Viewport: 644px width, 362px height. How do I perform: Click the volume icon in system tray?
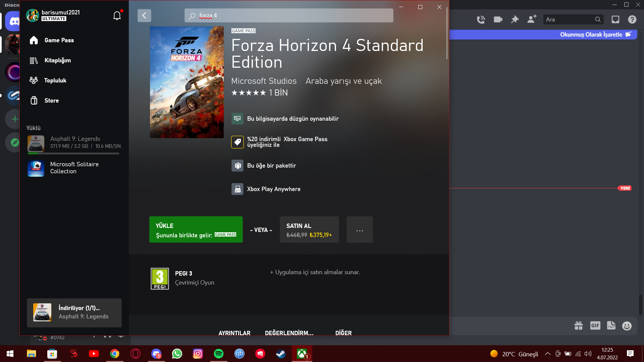coord(588,354)
